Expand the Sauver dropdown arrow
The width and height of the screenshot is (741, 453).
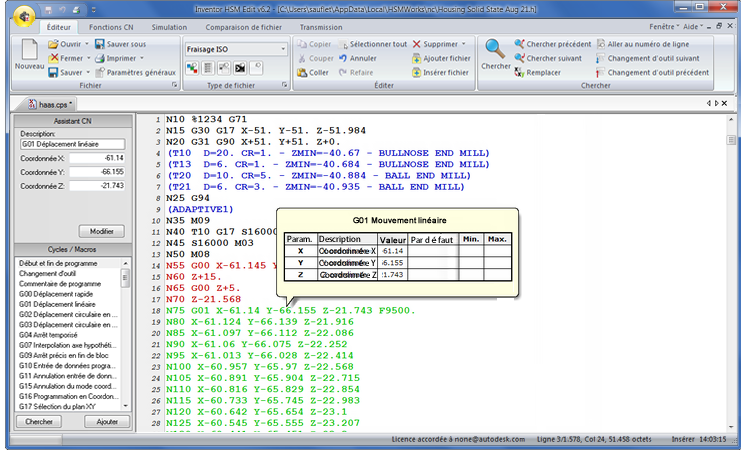(x=88, y=72)
